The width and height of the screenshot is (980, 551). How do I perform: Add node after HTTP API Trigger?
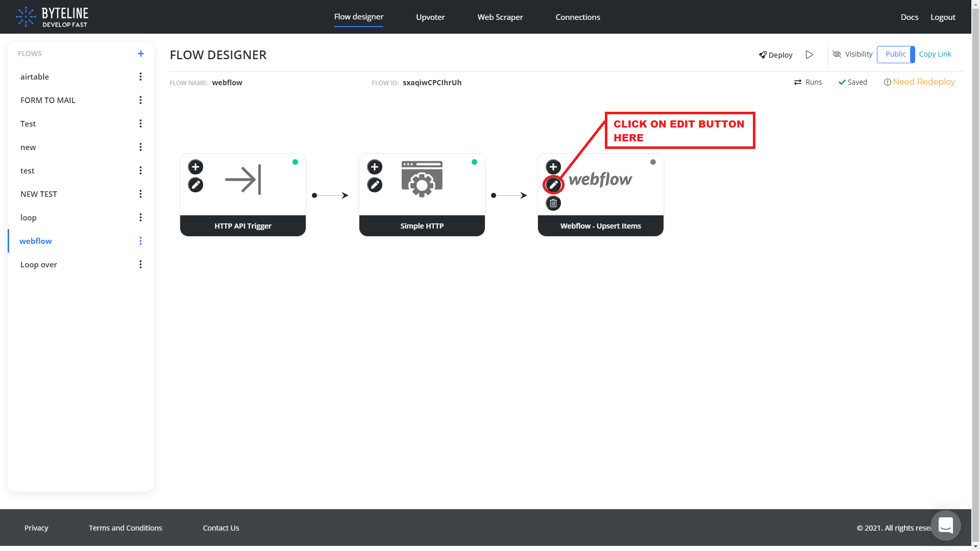pos(195,167)
